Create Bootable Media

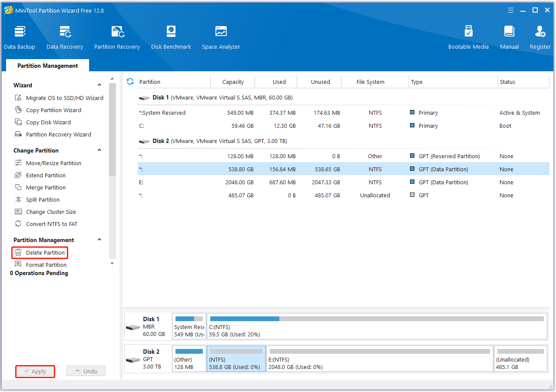(x=468, y=38)
